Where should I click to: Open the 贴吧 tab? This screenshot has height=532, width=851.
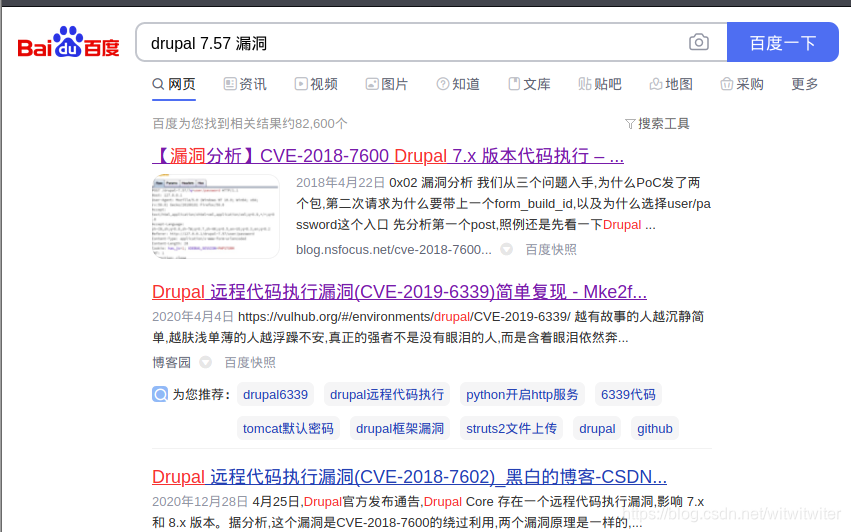[x=600, y=84]
